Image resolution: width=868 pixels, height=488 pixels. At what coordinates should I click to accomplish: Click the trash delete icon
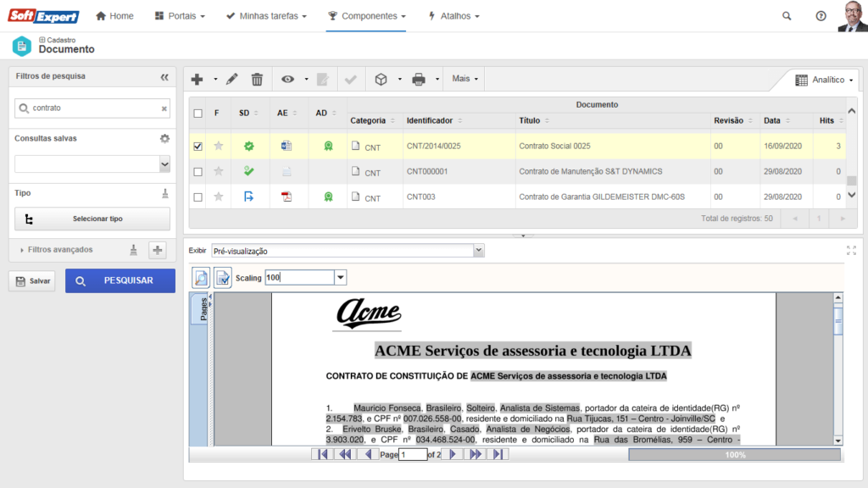(x=257, y=80)
